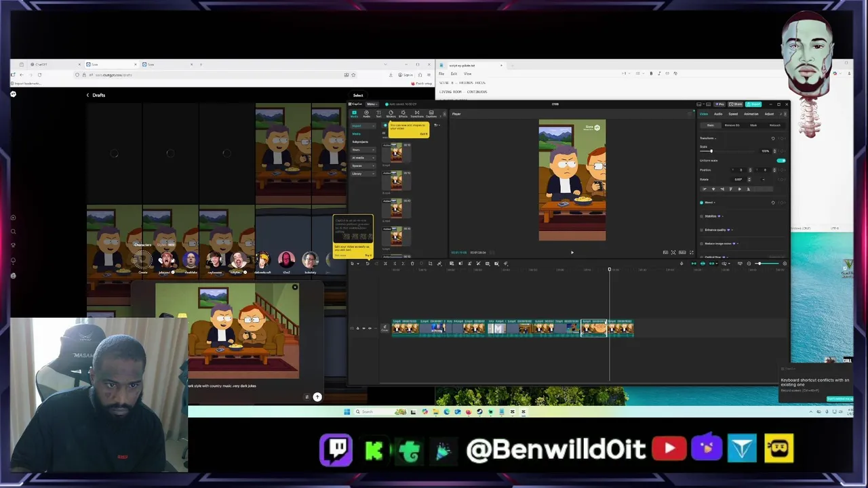Switch to the Speed tab
The image size is (868, 488).
pos(733,114)
